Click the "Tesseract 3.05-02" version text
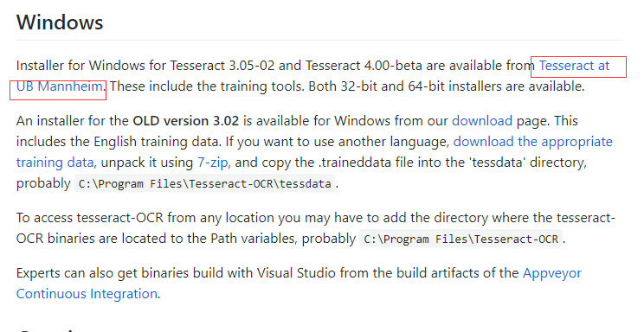Viewport: 644px width, 332px height. pyautogui.click(x=222, y=65)
